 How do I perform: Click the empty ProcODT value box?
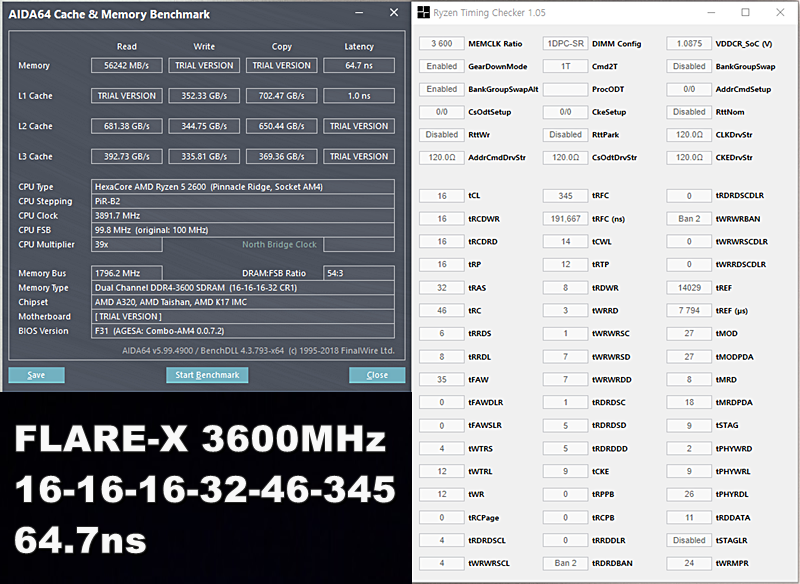(565, 89)
